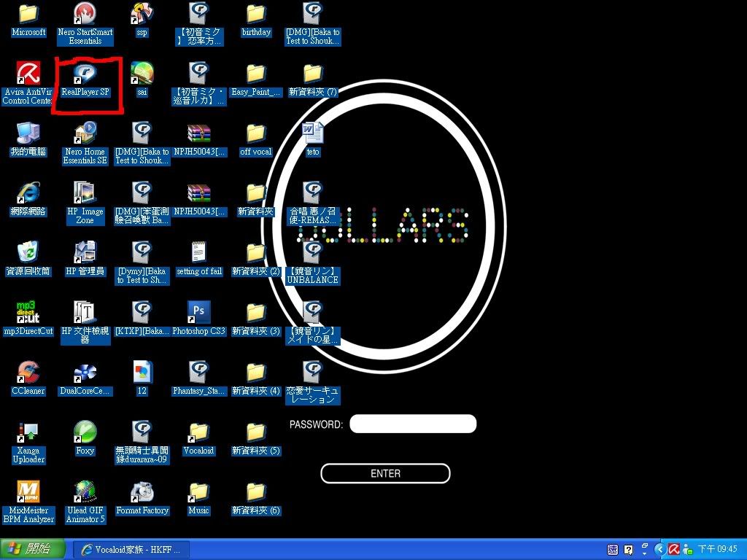
Task: Open Avira umbrella icon in system tray
Action: (x=673, y=550)
